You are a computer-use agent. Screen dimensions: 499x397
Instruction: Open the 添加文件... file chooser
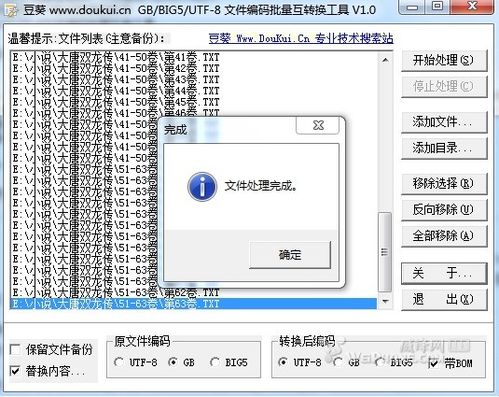[444, 122]
